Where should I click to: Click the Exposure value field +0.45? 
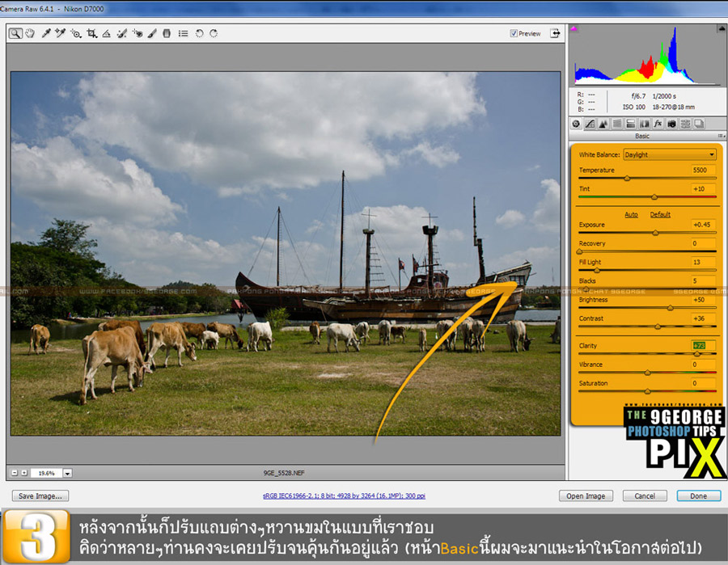click(703, 225)
